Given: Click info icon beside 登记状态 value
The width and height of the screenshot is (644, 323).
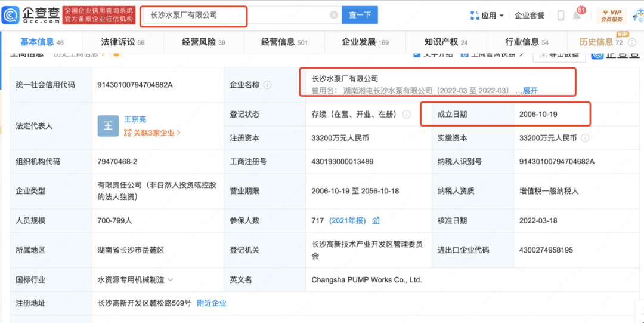Looking at the screenshot, I should (407, 114).
